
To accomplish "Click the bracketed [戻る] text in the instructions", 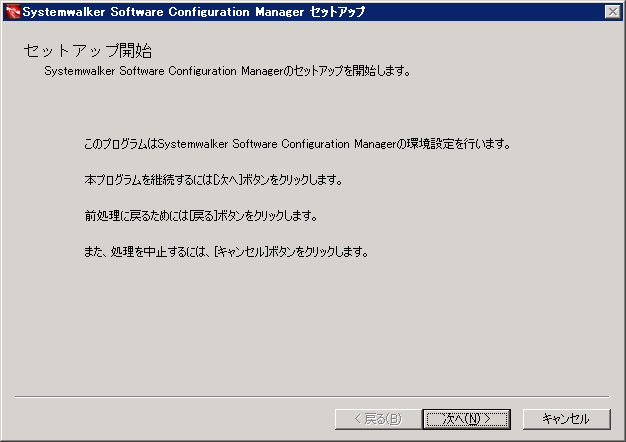I will click(x=203, y=216).
